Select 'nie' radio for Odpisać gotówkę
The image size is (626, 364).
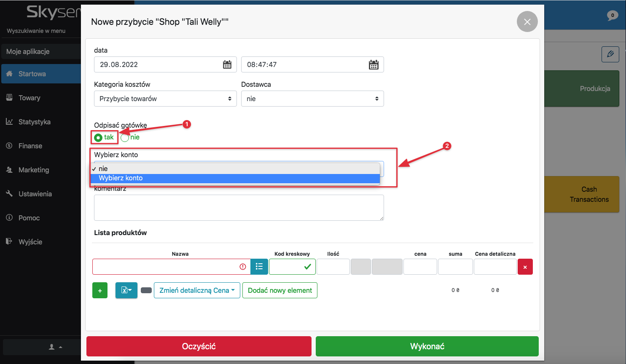[x=125, y=138]
